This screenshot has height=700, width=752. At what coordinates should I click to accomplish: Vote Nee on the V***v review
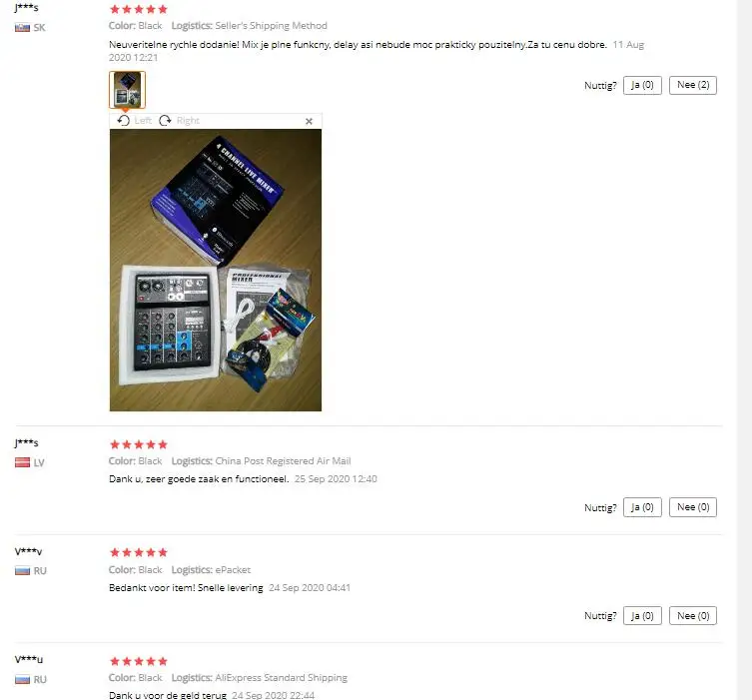(692, 615)
